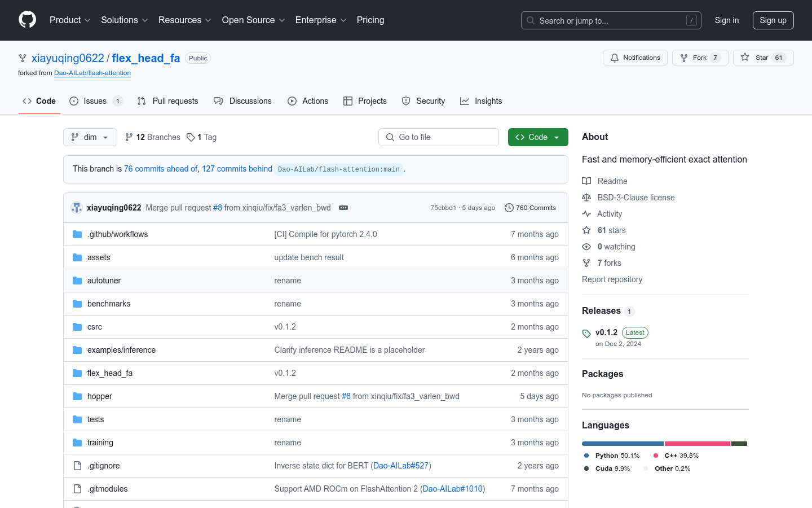Image resolution: width=812 pixels, height=508 pixels.
Task: Expand the Solutions menu
Action: tap(125, 20)
